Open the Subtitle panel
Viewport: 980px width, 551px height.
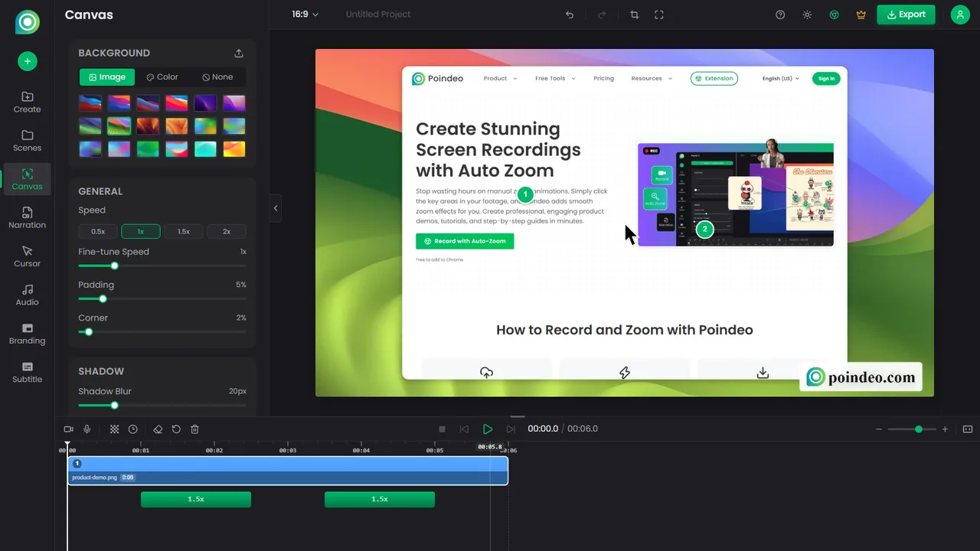(27, 372)
